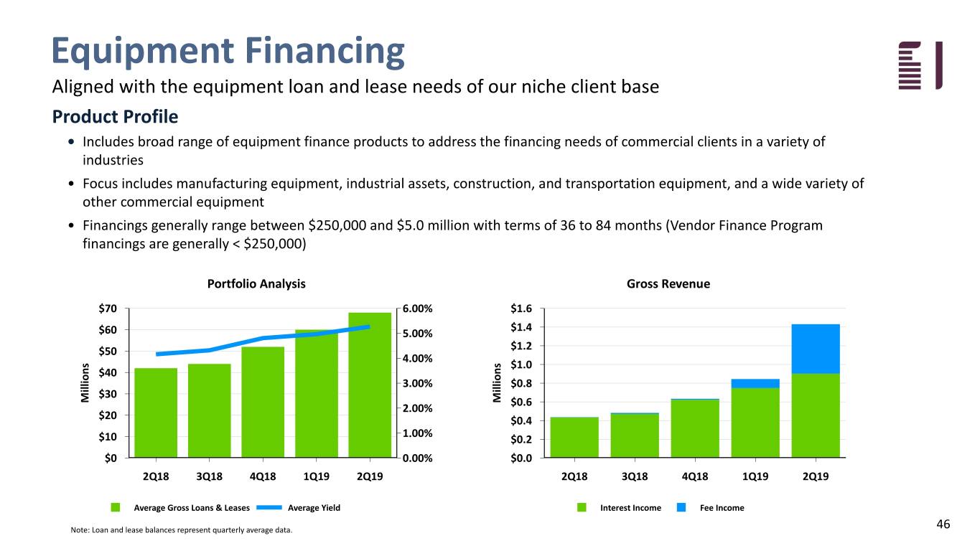
Task: Click the 4Q18 bar in Portfolio Analysis
Action: 263,402
